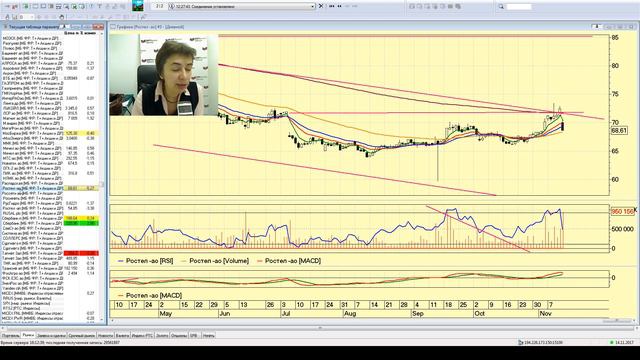Open the SPB tab
This screenshot has width=640, height=360.
(x=194, y=336)
